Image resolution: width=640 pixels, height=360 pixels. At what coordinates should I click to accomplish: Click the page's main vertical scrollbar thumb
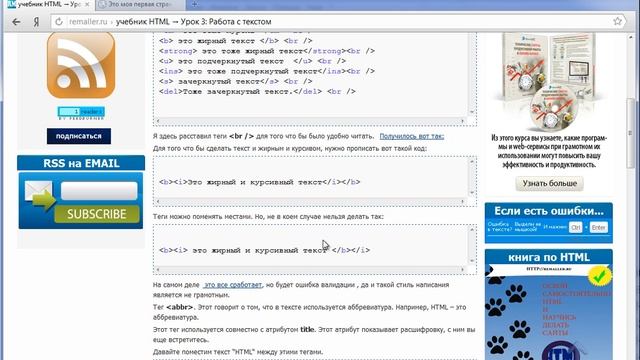(x=631, y=133)
